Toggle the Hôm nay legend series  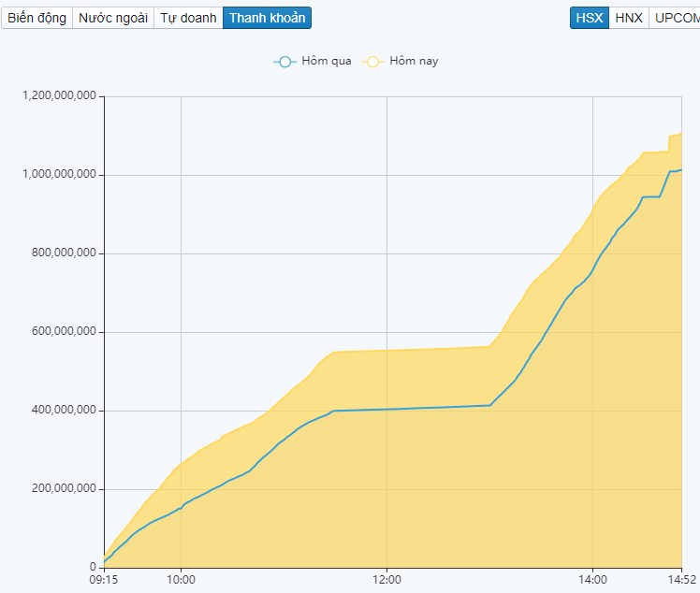tap(401, 61)
